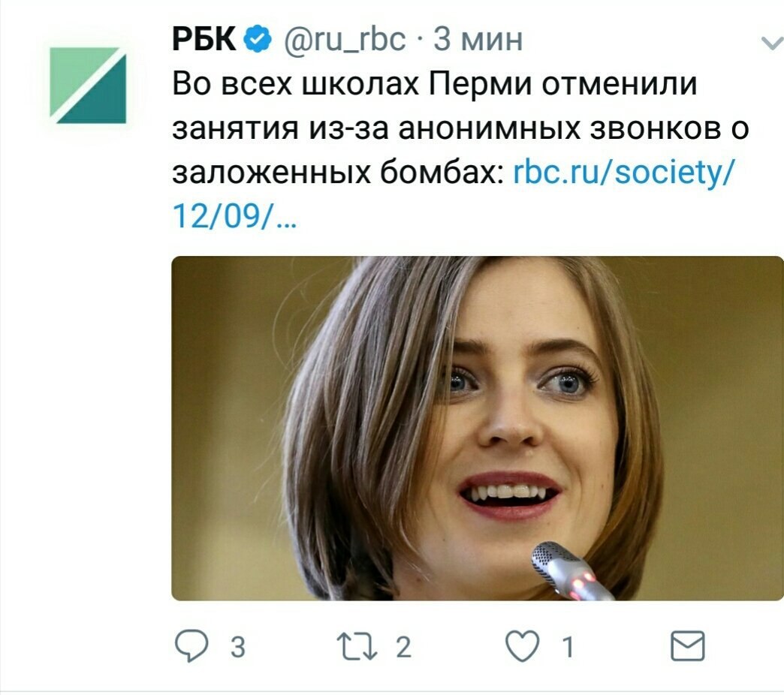The width and height of the screenshot is (784, 695).
Task: Open the РБК profile avatar logo
Action: (88, 85)
